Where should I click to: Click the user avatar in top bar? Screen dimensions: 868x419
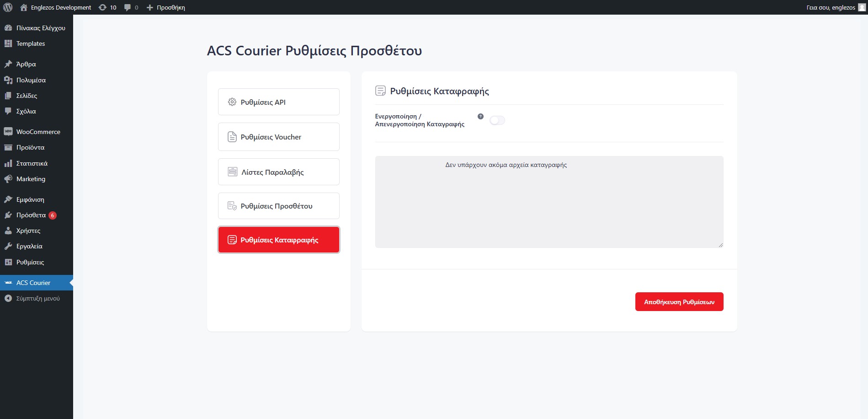point(862,7)
